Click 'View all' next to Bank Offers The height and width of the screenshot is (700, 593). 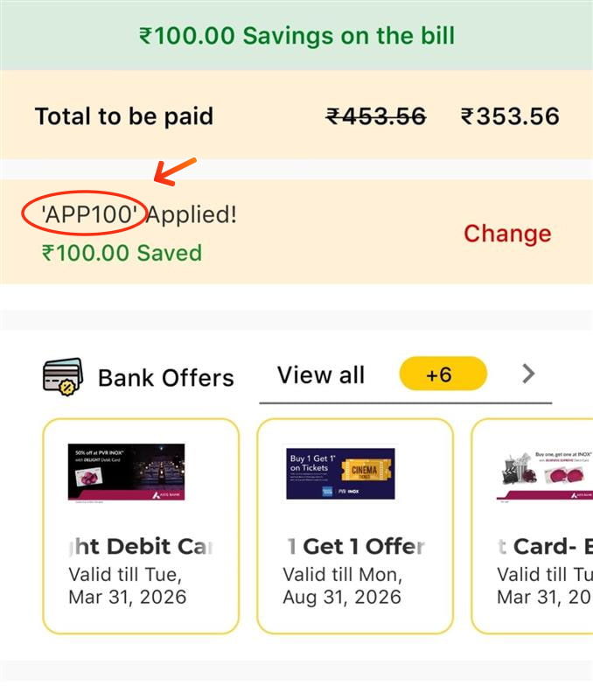(320, 374)
